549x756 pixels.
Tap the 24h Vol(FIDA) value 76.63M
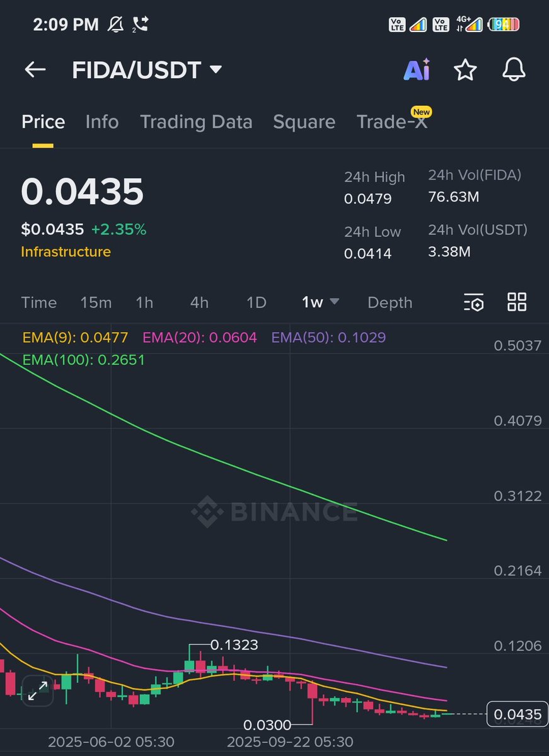[453, 197]
